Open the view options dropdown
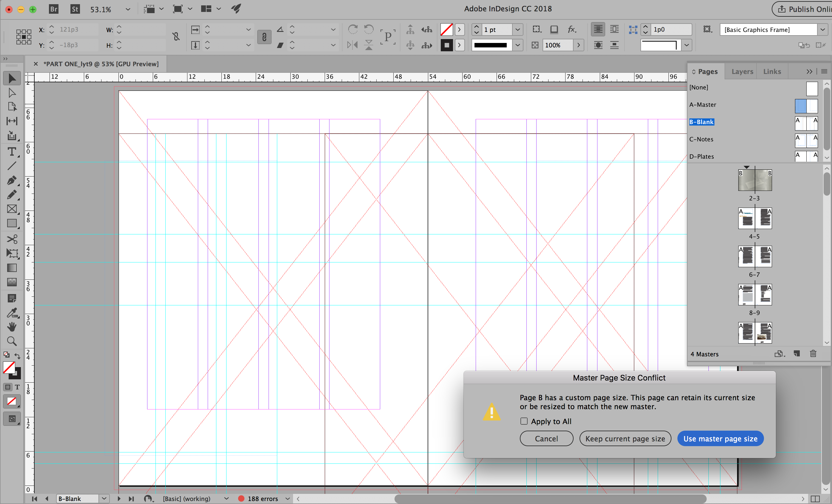The height and width of the screenshot is (504, 832). click(x=161, y=9)
